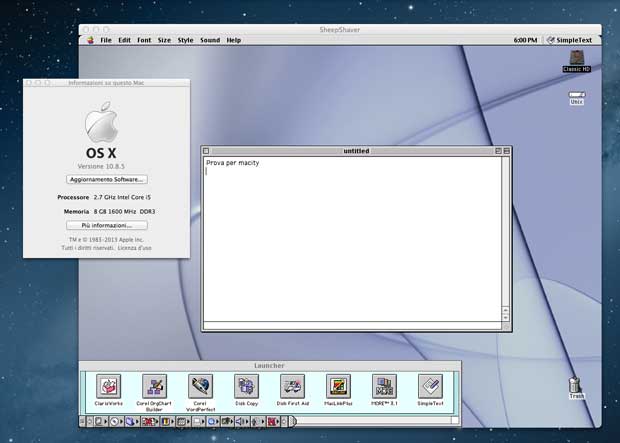Click the Aggiornamento Software button
Viewport: 620px width, 443px height.
click(107, 180)
